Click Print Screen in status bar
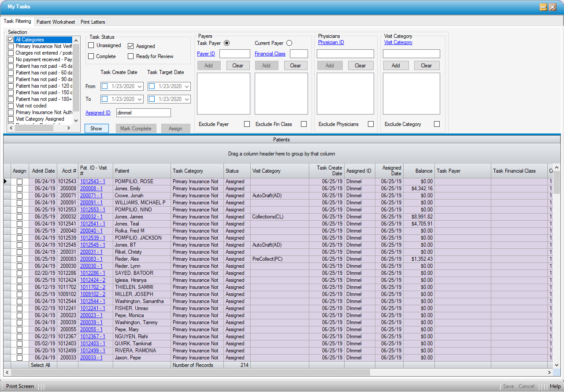Screen dimensions: 564x392 [20, 386]
